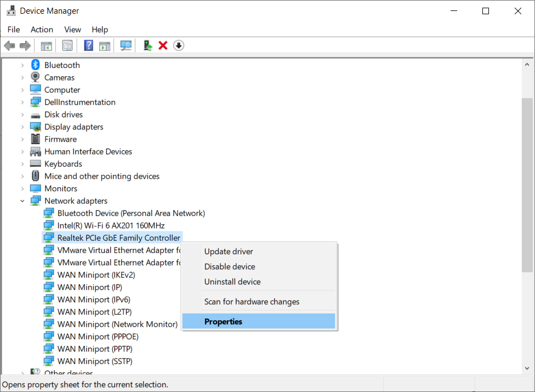Open Help via the blue question-mark icon
This screenshot has width=535, height=392.
pyautogui.click(x=89, y=46)
